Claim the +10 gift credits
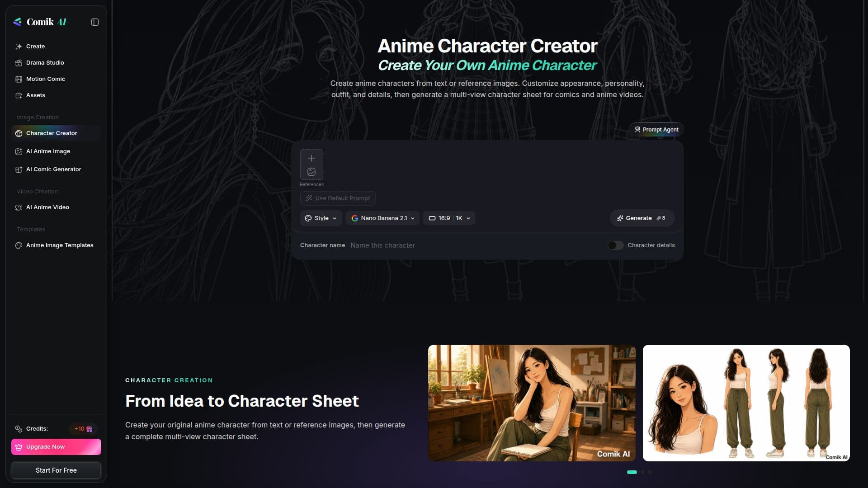The image size is (868, 488). tap(84, 429)
